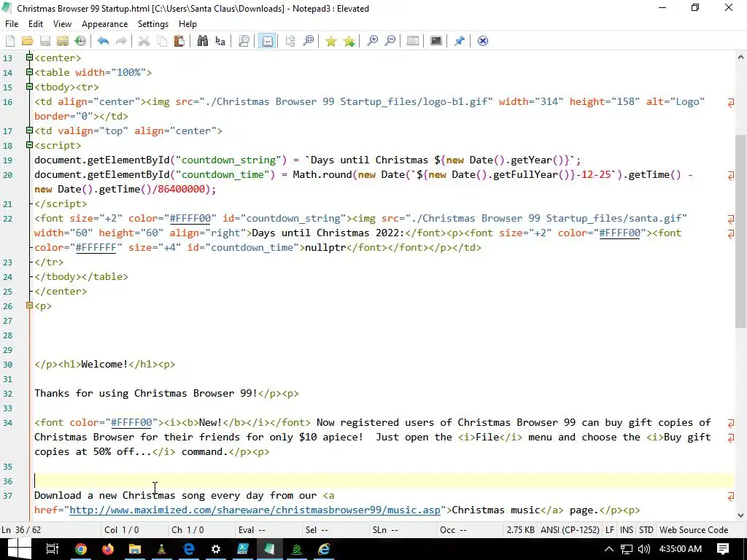Open the customize schemes console icon
The height and width of the screenshot is (560, 747).
coord(436,41)
